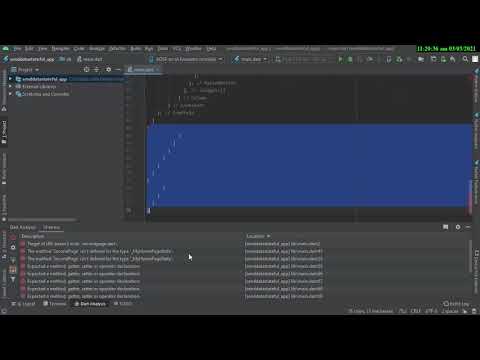Select the Dart Analysis panel header tab
This screenshot has height=360, width=480.
pyautogui.click(x=23, y=227)
